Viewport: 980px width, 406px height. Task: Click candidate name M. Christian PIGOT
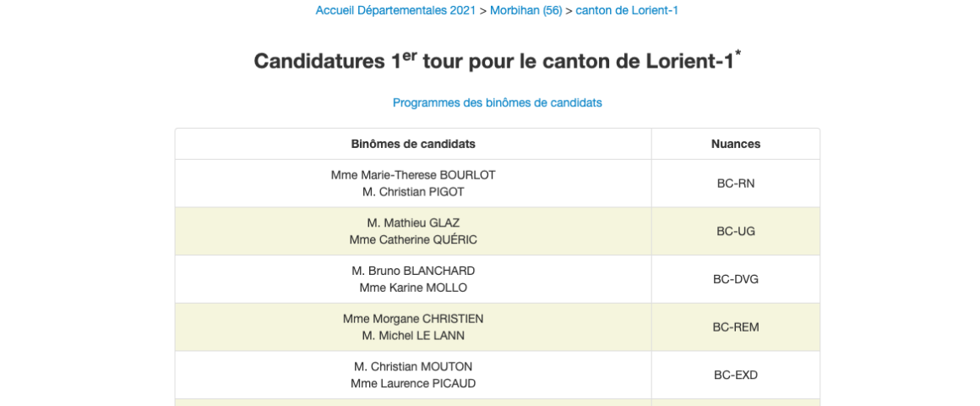[x=413, y=191]
